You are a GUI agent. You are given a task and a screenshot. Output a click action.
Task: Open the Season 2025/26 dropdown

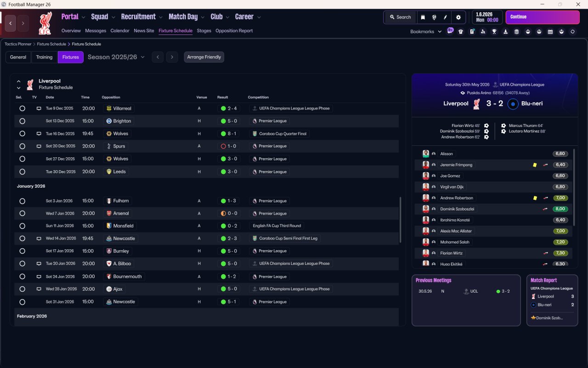click(116, 57)
